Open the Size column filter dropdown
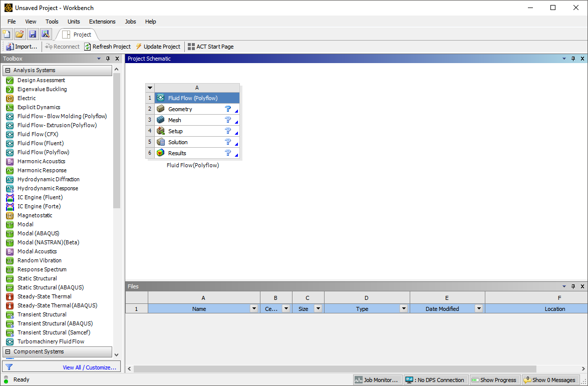Screen dimensions: 588x386 click(x=318, y=309)
